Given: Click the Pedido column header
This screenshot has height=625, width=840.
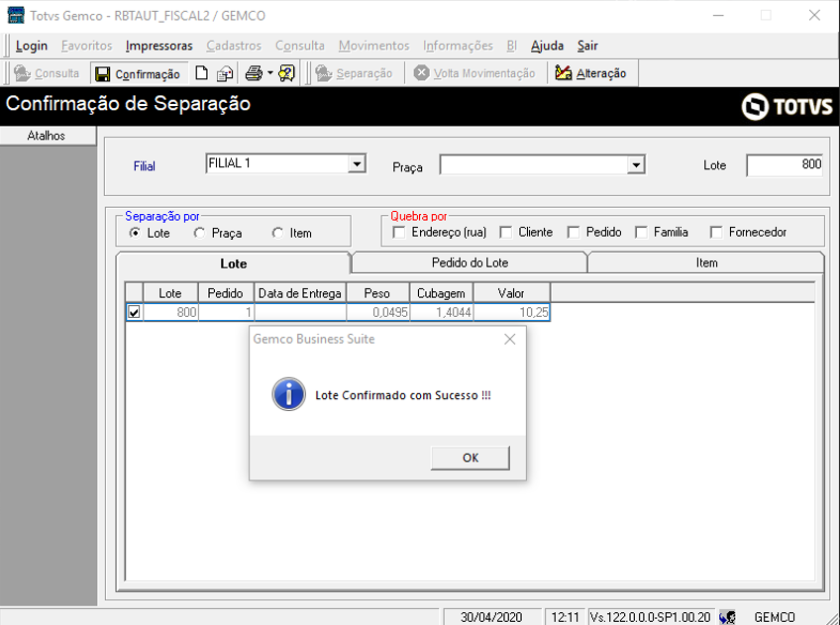Looking at the screenshot, I should (226, 293).
